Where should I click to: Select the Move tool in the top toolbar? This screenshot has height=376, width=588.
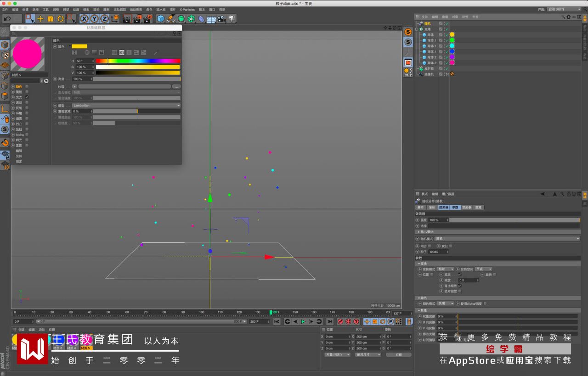point(40,19)
